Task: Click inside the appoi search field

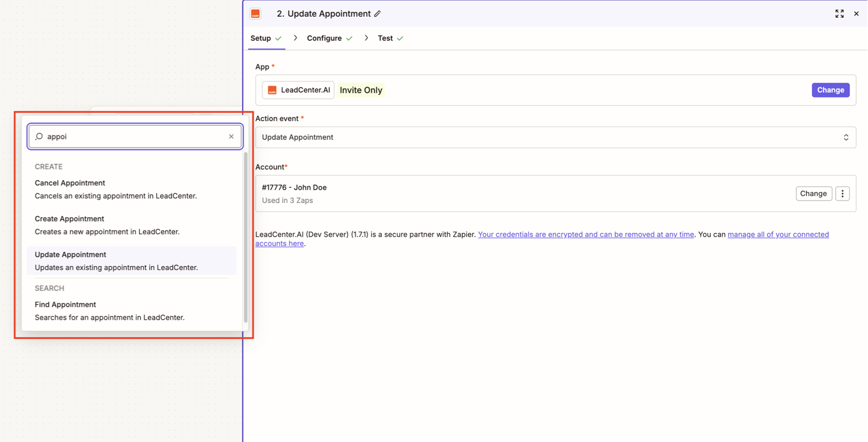Action: [135, 137]
